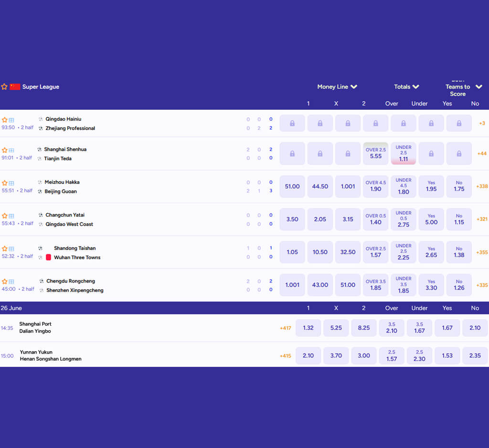Click locked draw odds for Shanghai Shenhua match
The height and width of the screenshot is (448, 489).
point(320,153)
